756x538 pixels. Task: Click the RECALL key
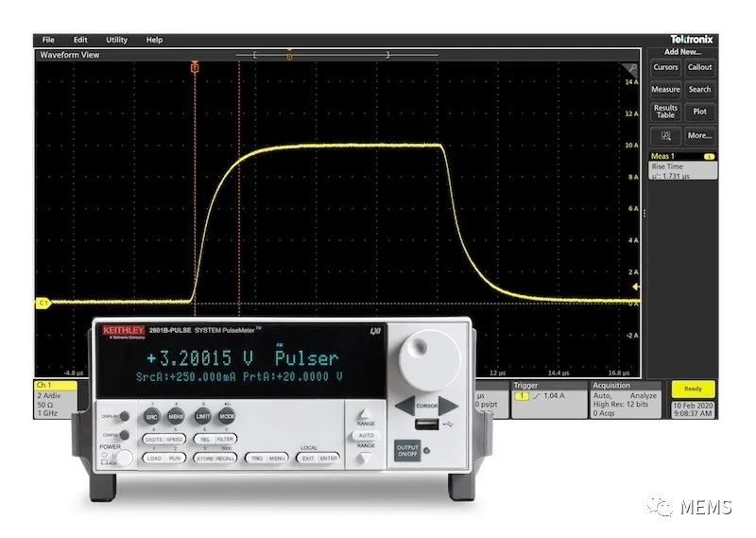(x=226, y=458)
